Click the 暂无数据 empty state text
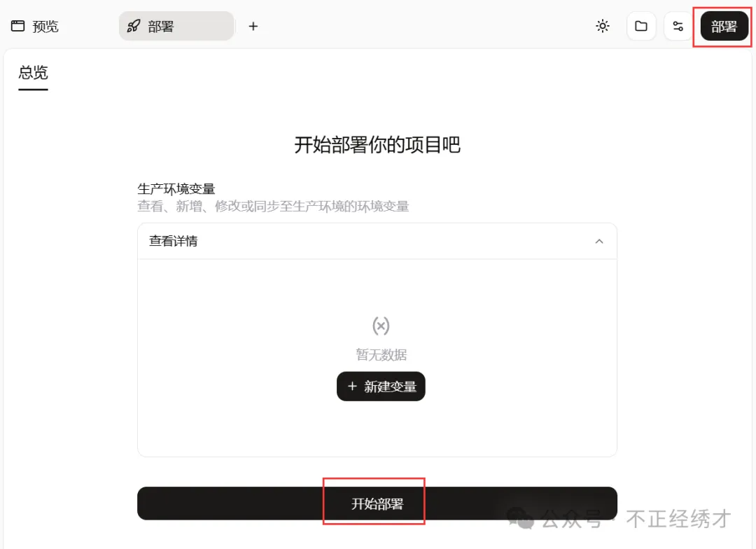The image size is (756, 549). (381, 355)
